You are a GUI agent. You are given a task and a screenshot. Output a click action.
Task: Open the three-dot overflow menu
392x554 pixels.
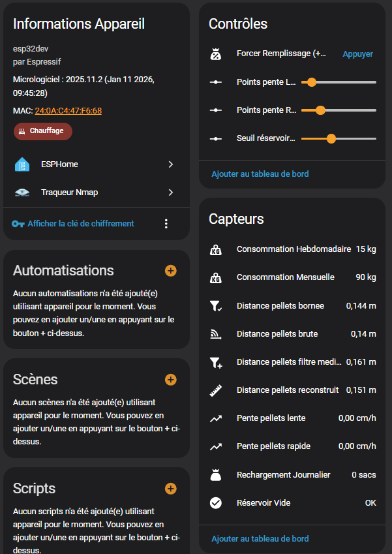166,224
